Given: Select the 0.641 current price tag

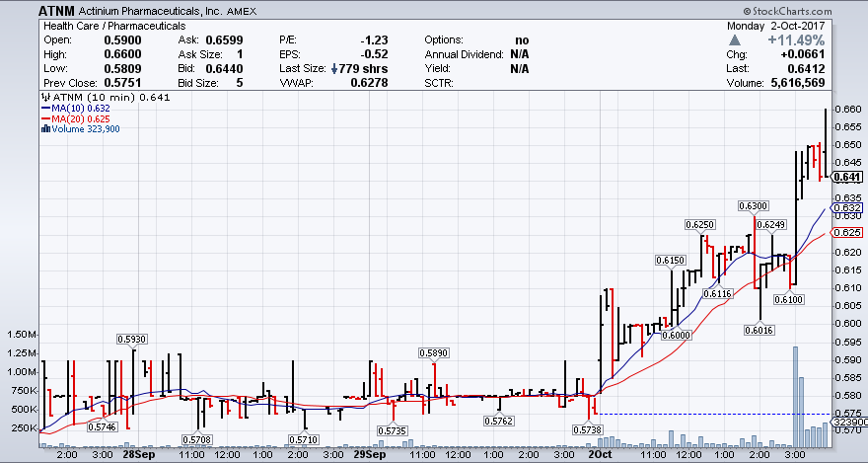Looking at the screenshot, I should [x=848, y=177].
